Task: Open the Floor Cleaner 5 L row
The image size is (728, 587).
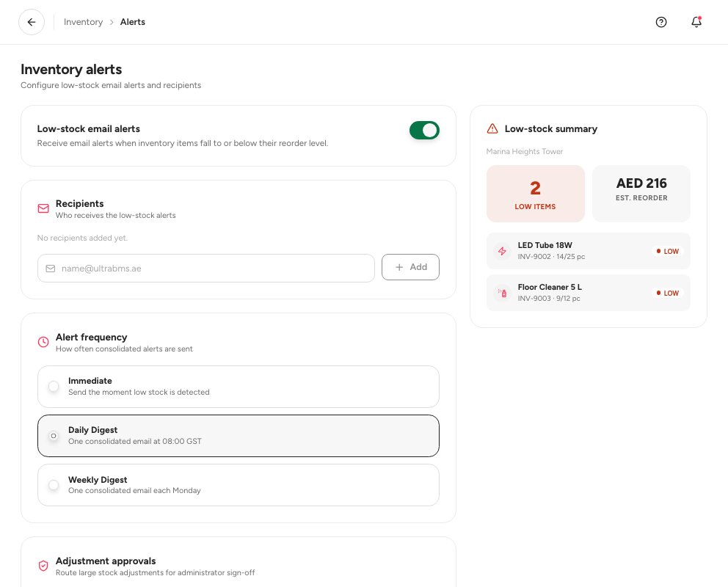Action: (589, 293)
